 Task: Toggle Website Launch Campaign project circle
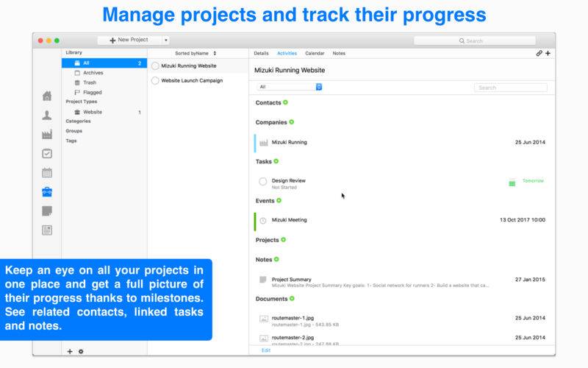pyautogui.click(x=155, y=81)
